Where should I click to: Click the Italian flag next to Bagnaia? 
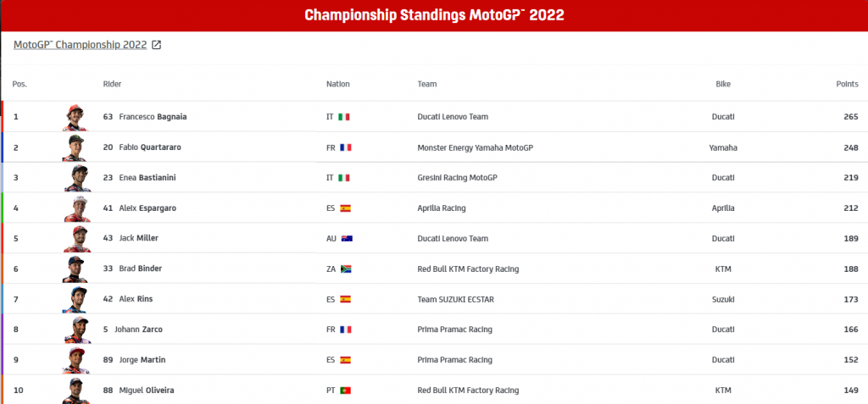pos(344,117)
